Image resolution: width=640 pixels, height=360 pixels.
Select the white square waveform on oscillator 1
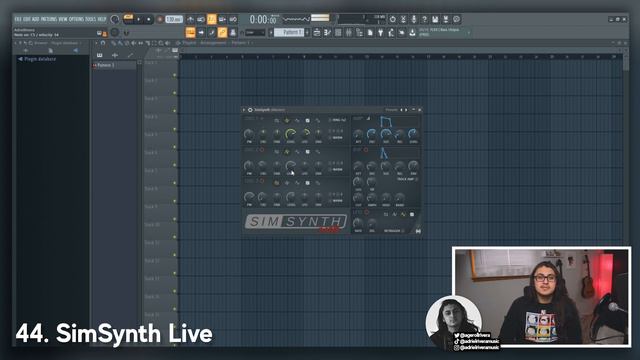(x=307, y=120)
